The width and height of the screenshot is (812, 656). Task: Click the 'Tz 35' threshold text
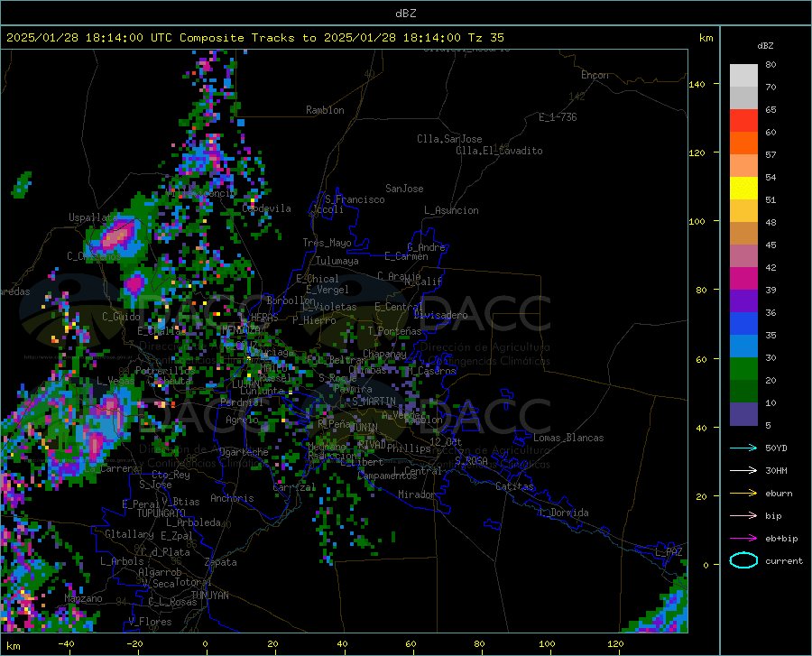click(x=485, y=38)
